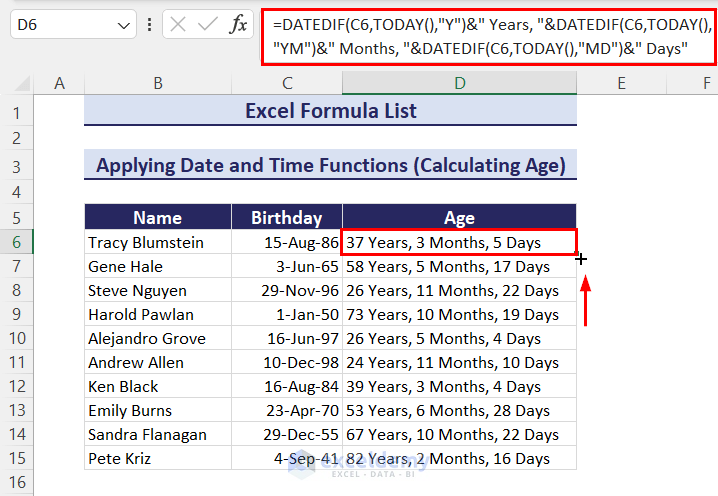Click the Enter checkmark formula icon

coord(207,25)
